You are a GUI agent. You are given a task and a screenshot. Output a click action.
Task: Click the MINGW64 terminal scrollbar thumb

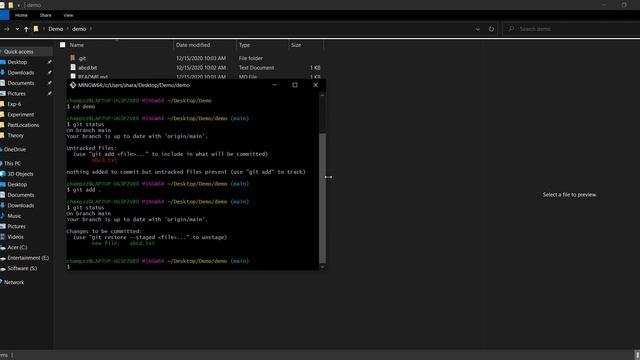pos(322,198)
